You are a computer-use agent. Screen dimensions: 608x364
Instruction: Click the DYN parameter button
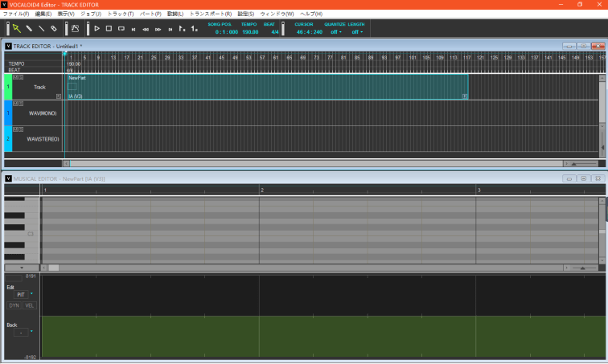[14, 305]
